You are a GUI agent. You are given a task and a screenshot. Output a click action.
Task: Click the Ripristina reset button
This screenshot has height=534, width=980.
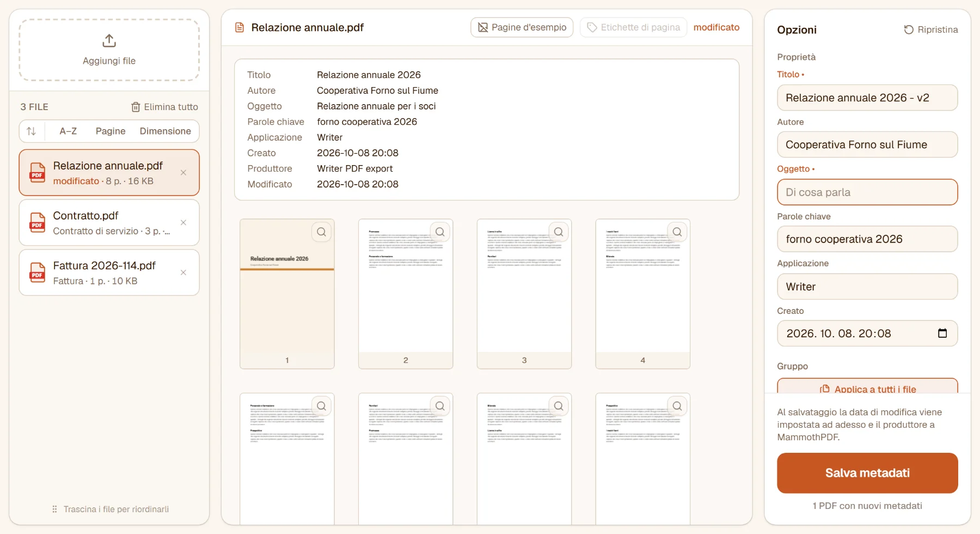[x=930, y=30]
